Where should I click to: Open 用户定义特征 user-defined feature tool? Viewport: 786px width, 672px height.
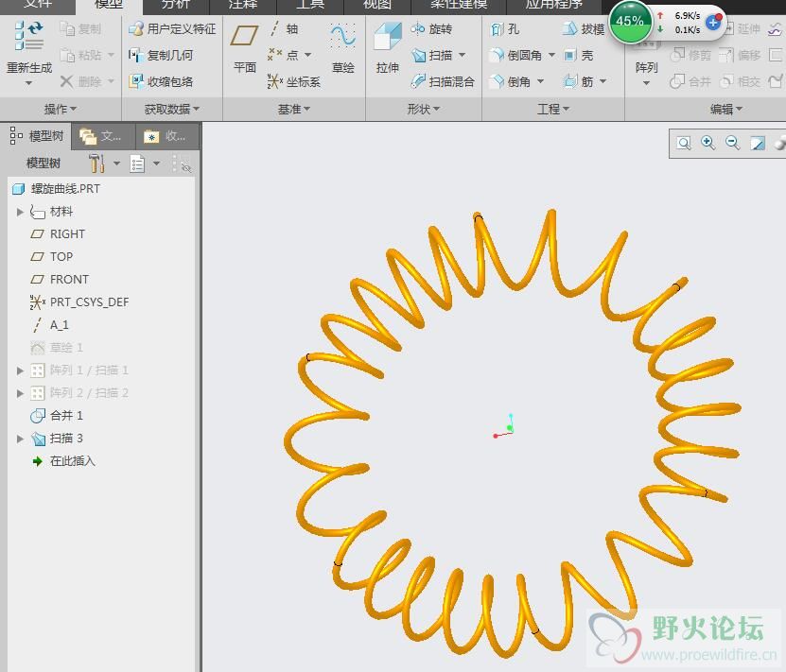[x=172, y=28]
